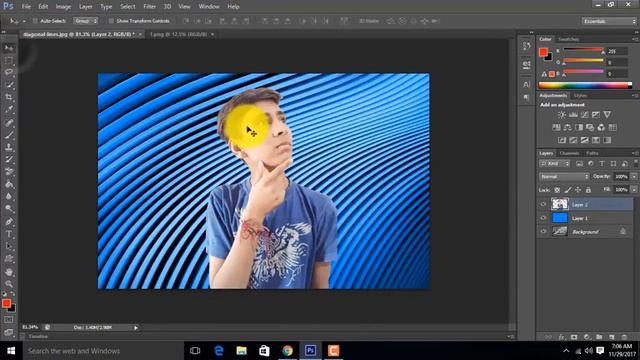Screen dimensions: 640x360
Task: Hide Layer 1 with eye icon
Action: click(543, 218)
